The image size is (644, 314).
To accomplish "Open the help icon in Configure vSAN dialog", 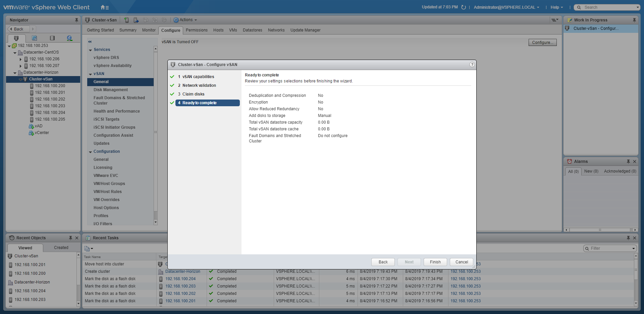I will click(472, 65).
